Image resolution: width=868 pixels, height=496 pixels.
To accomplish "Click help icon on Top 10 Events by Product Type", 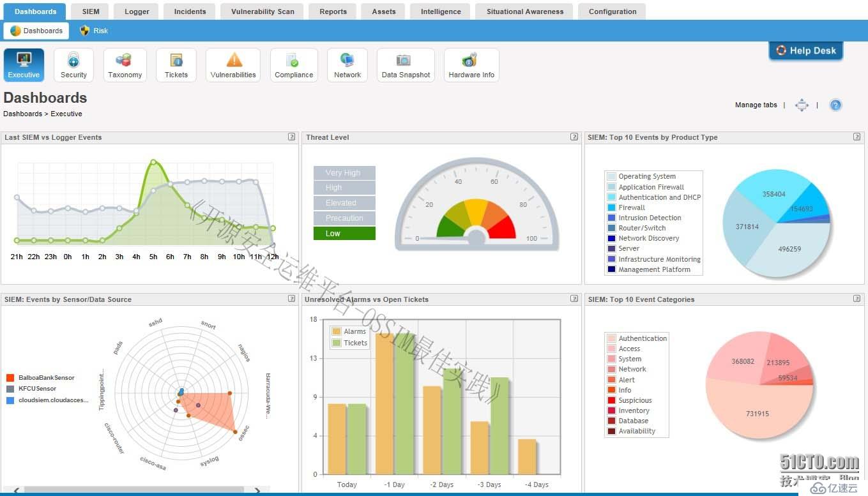I will pyautogui.click(x=857, y=137).
